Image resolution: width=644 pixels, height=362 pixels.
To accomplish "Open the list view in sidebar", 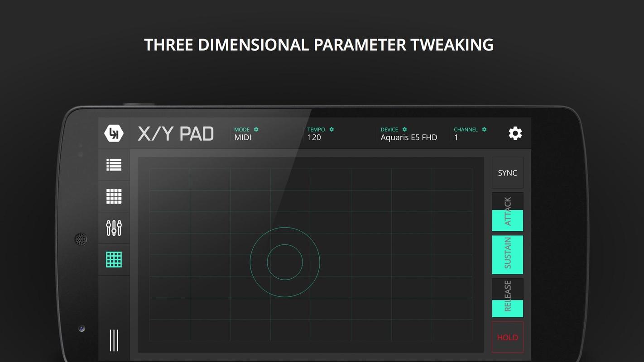I will click(114, 165).
